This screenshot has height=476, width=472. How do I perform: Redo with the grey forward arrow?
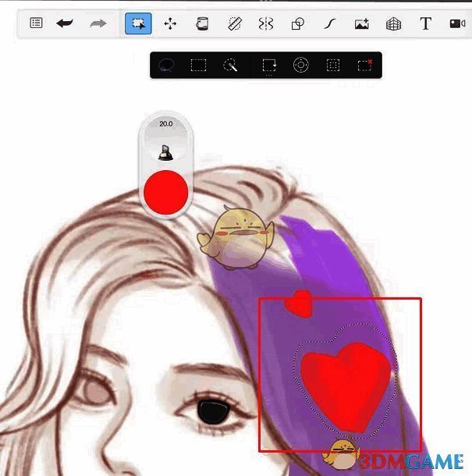(98, 23)
